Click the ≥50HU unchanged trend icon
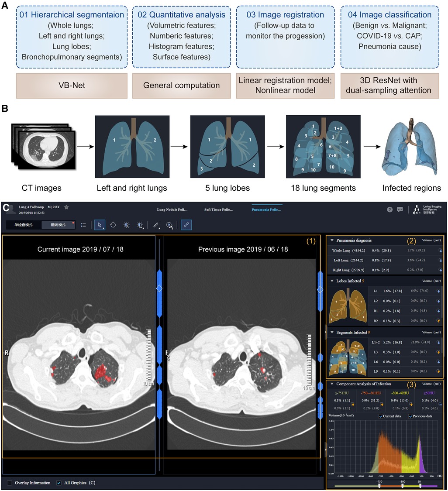Screen dimensions: 448x491 point(440,404)
